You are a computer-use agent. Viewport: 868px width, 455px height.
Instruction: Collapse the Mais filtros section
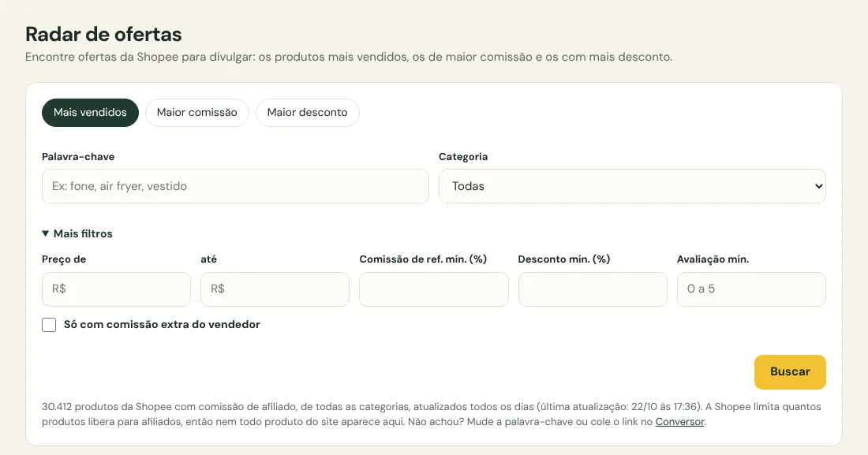[77, 233]
